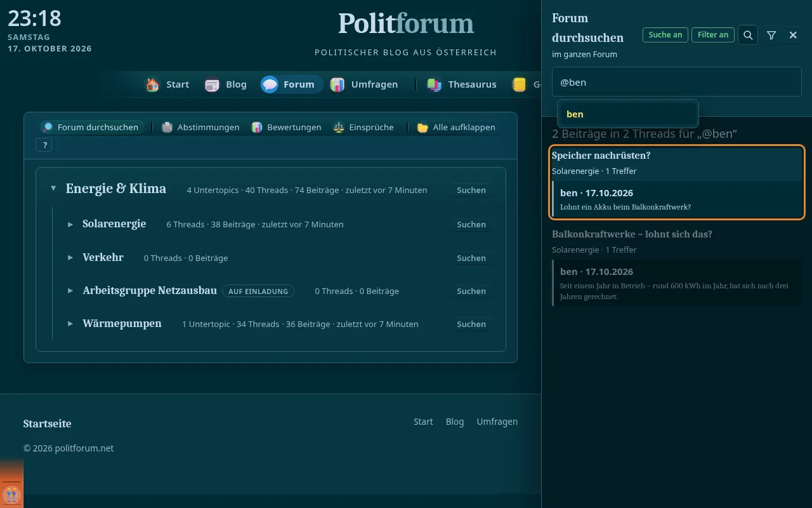The width and height of the screenshot is (812, 508).
Task: Click Suchen in the Solarenergie row
Action: (471, 224)
